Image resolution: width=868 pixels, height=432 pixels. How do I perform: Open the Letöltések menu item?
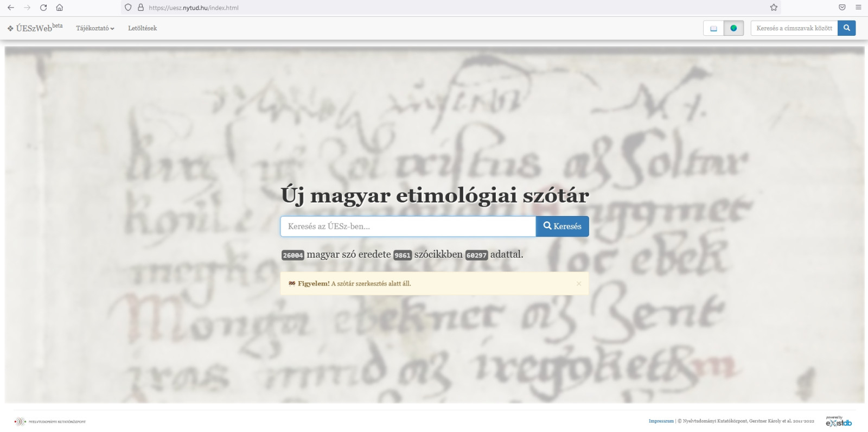[x=142, y=28]
